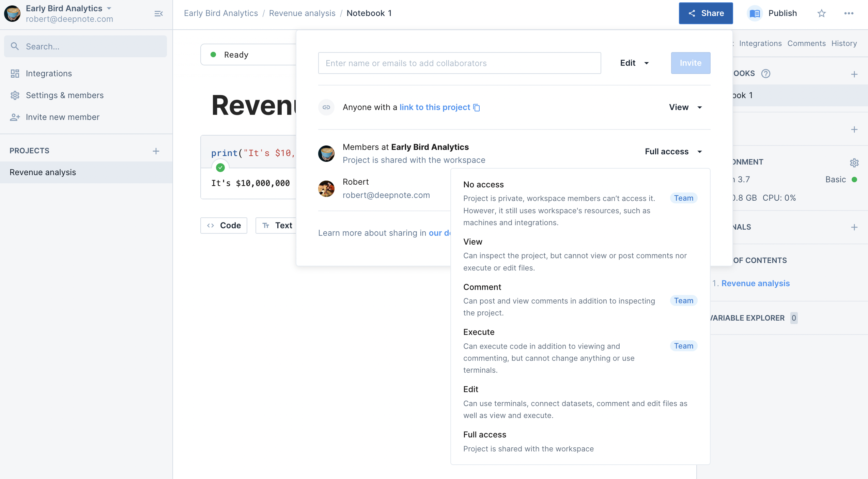868x479 pixels.
Task: Star this notebook as favorite
Action: pyautogui.click(x=822, y=13)
